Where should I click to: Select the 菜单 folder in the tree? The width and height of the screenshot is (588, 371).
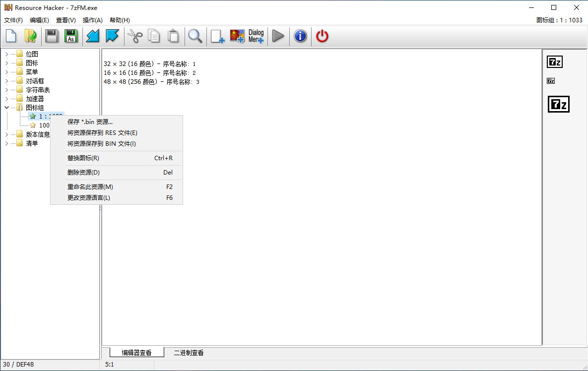click(x=32, y=72)
